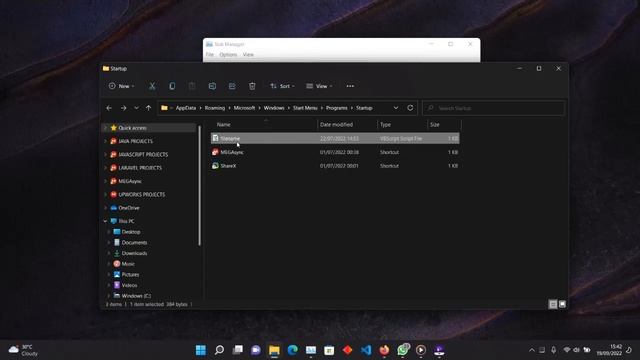Open Visual Studio Code from taskbar
The width and height of the screenshot is (640, 360).
click(366, 350)
